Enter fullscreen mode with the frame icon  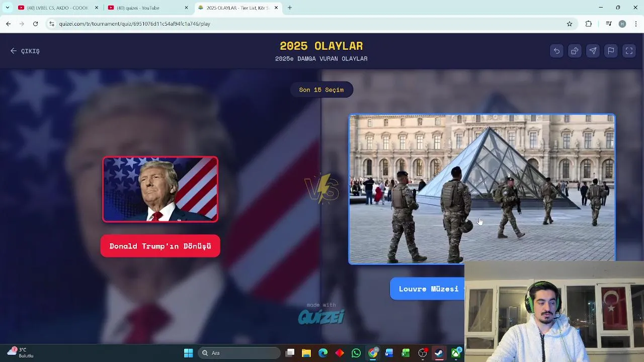coord(629,51)
